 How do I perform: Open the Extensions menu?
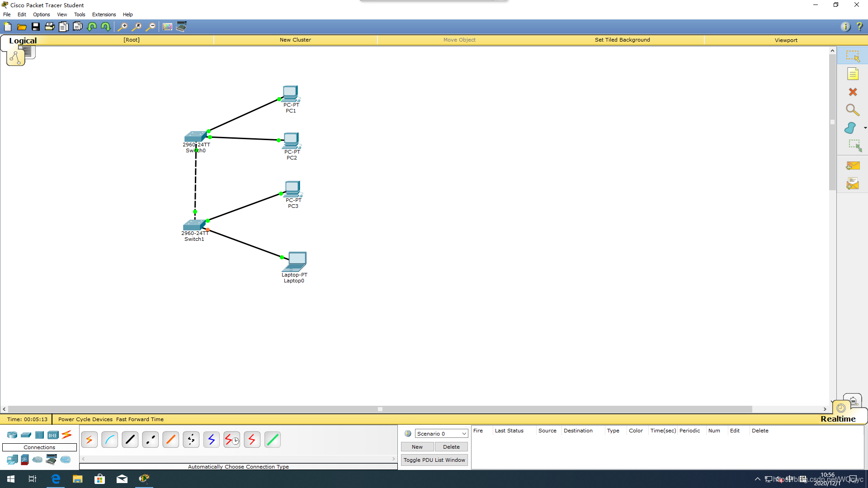104,14
